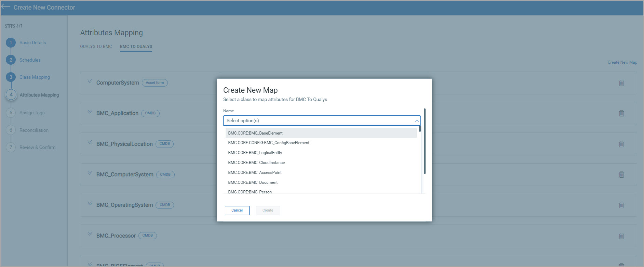644x267 pixels.
Task: Open the Assign Tags step
Action: [32, 113]
